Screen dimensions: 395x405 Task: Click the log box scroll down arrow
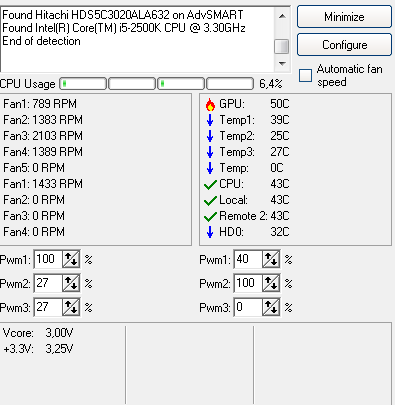282,63
